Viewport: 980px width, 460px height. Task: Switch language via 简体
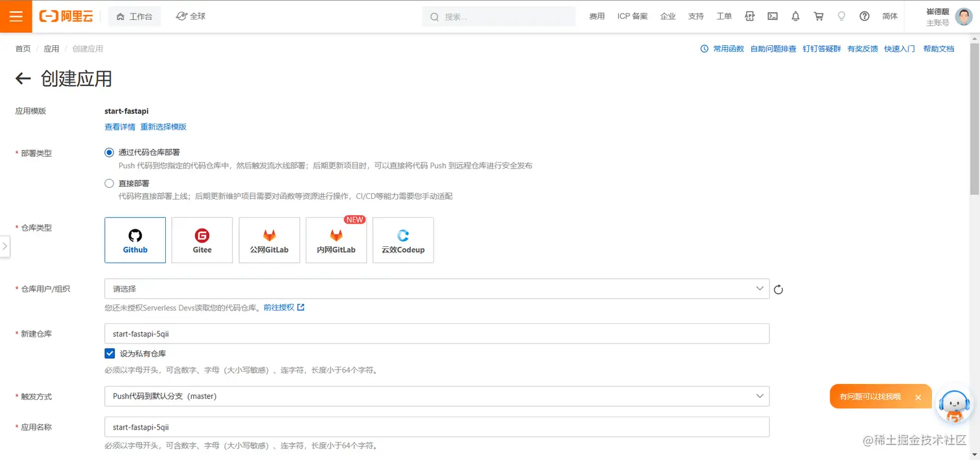[x=890, y=16]
